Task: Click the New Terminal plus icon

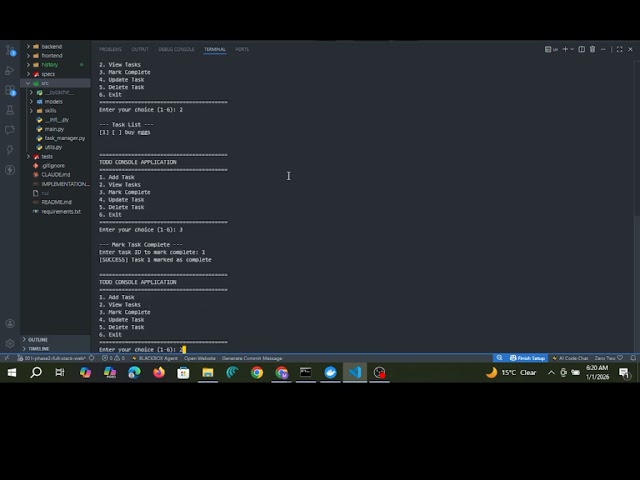Action: [x=565, y=49]
